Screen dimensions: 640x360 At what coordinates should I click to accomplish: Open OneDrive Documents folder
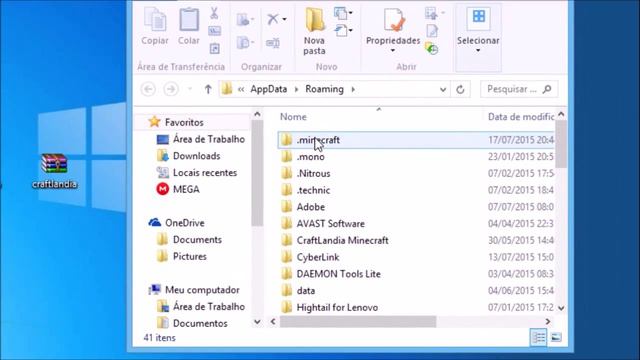point(197,240)
